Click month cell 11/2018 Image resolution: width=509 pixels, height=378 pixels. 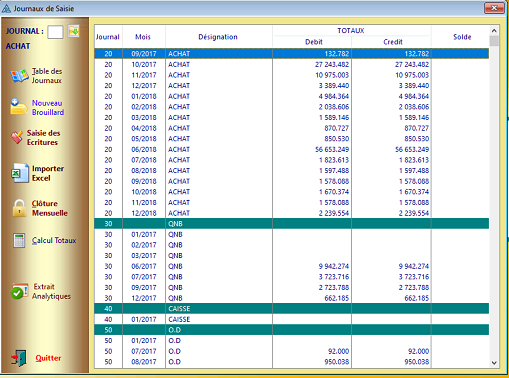click(144, 203)
